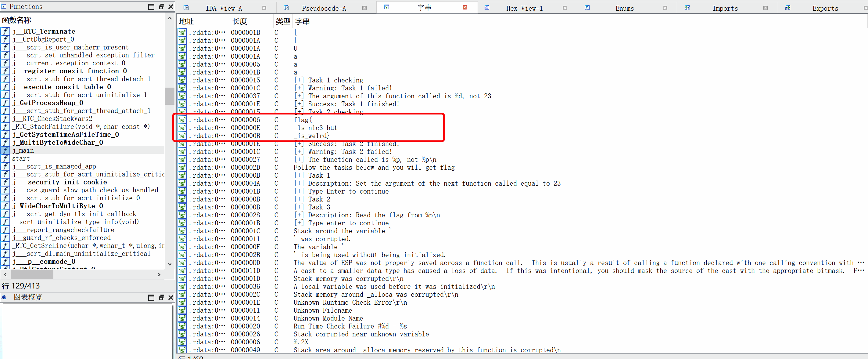
Task: Close the Functions panel
Action: 171,7
